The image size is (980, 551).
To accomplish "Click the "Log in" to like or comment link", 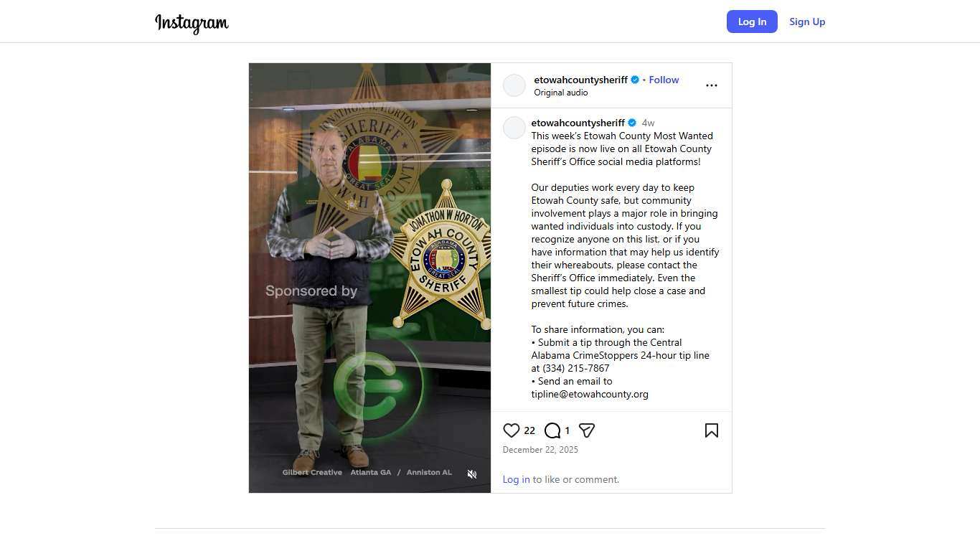I will 516,479.
